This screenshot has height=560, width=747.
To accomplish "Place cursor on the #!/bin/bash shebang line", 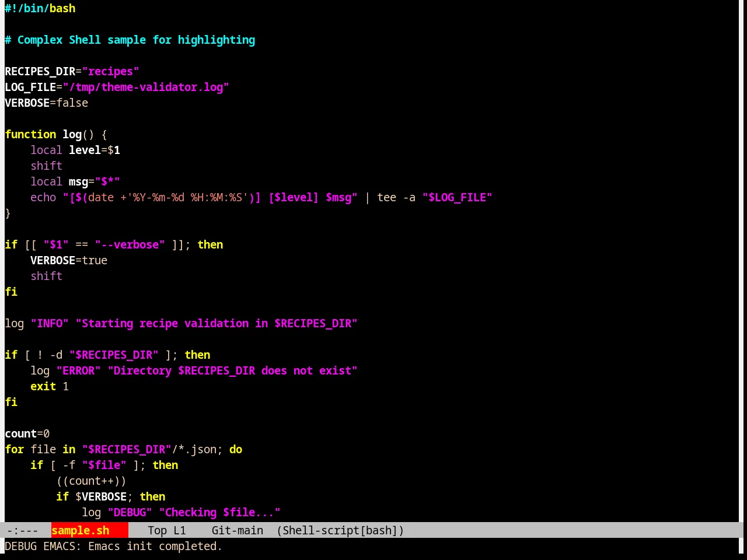I will (x=40, y=8).
